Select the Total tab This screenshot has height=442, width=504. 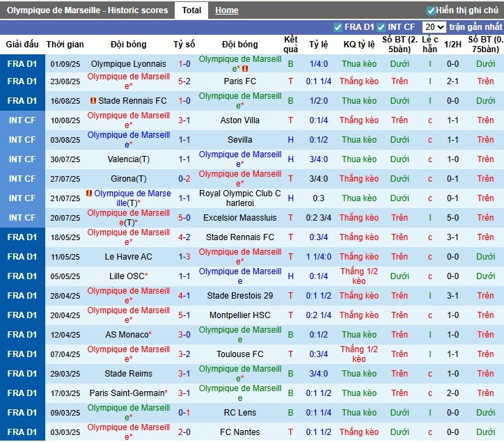(x=191, y=10)
